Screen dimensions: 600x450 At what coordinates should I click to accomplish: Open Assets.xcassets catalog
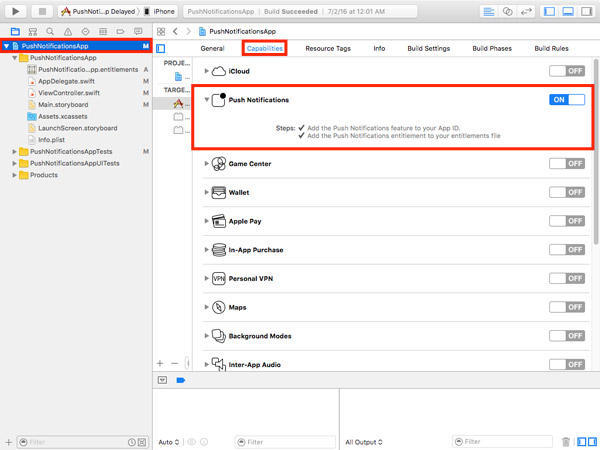(63, 116)
